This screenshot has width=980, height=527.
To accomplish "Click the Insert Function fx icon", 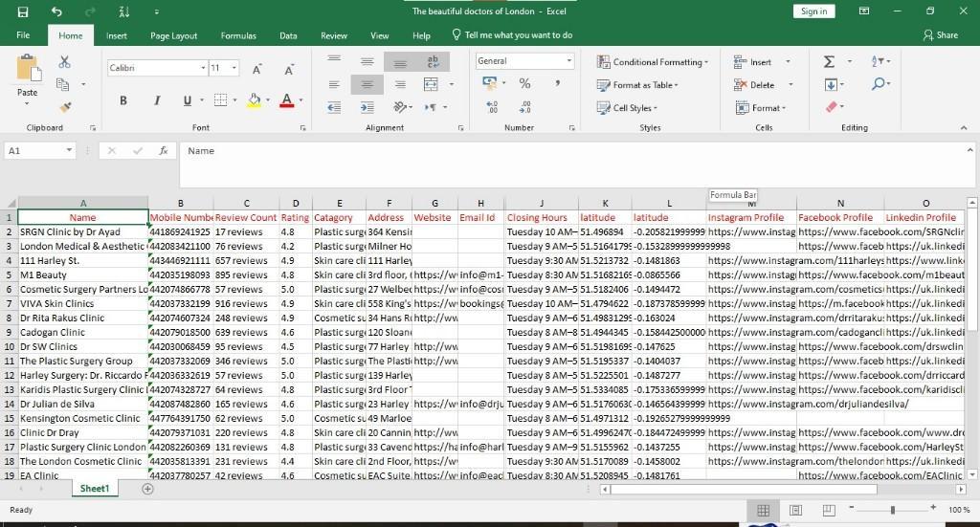I will (163, 150).
